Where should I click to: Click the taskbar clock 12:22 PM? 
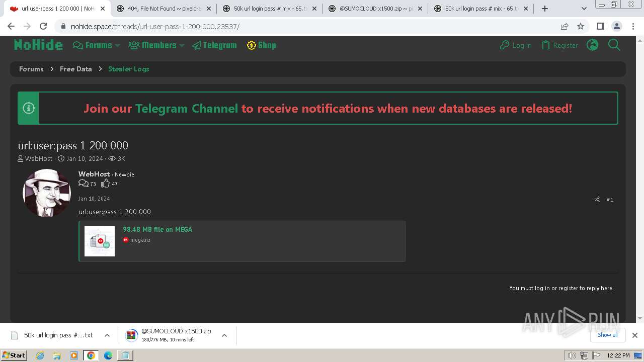coord(618,355)
